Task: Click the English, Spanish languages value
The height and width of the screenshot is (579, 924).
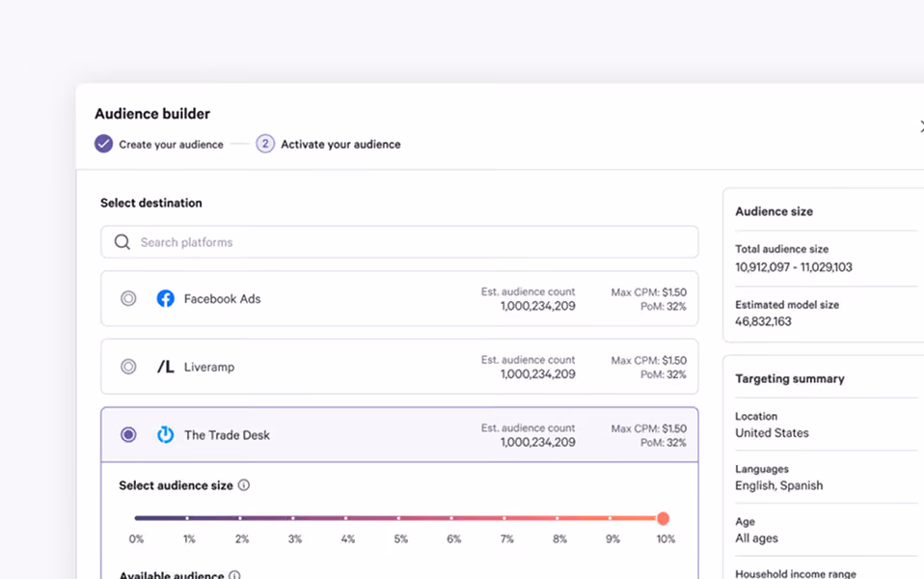Action: 778,485
